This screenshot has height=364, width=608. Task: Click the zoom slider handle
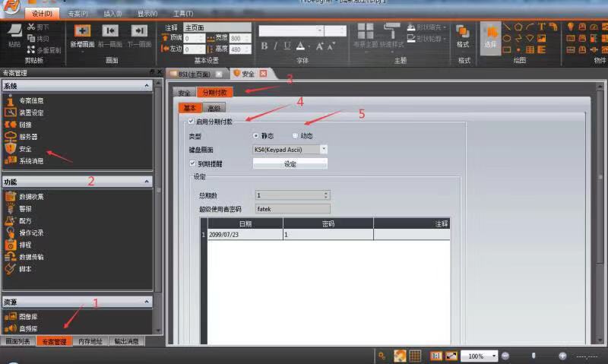point(534,356)
